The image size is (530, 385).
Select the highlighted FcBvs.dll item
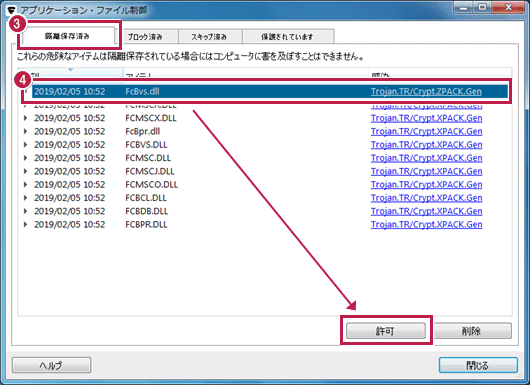142,91
